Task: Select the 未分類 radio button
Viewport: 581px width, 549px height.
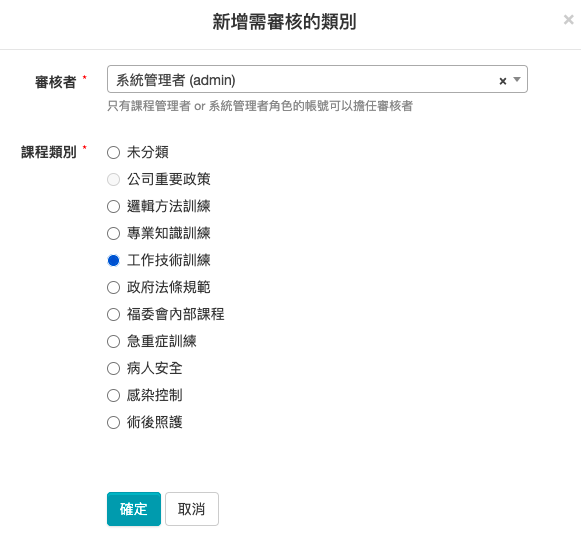Action: point(113,152)
